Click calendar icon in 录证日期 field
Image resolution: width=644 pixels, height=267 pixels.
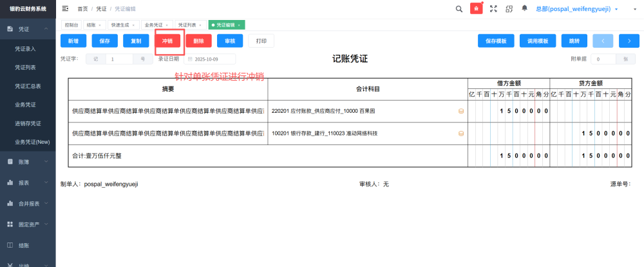[x=190, y=59]
